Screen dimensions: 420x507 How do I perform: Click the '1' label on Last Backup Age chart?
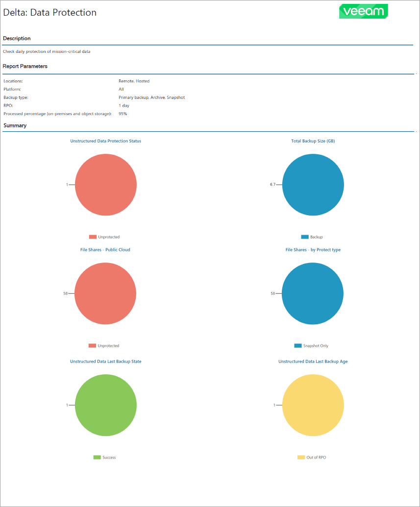coord(274,405)
